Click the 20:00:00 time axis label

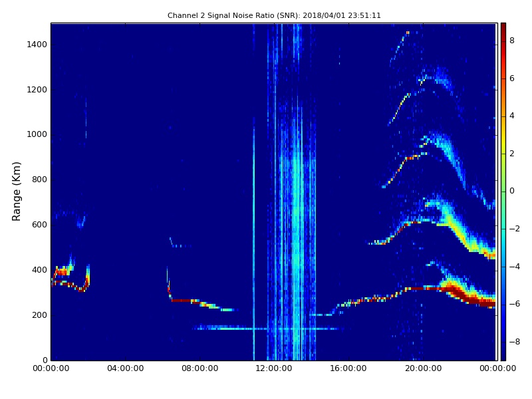coord(423,368)
